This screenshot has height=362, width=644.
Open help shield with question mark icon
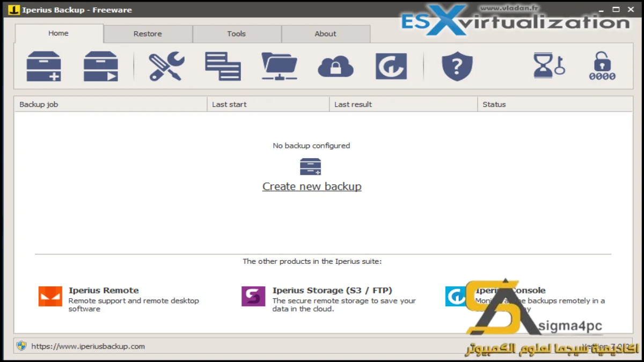[x=457, y=67]
